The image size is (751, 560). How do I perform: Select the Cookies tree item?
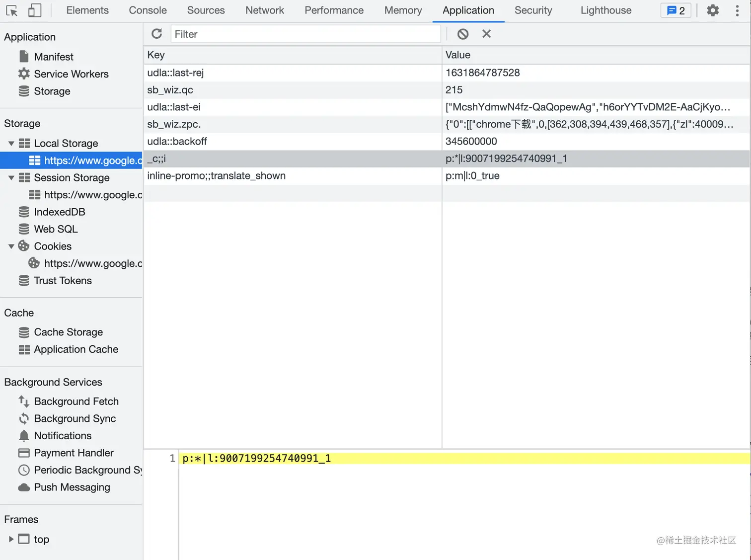click(53, 246)
